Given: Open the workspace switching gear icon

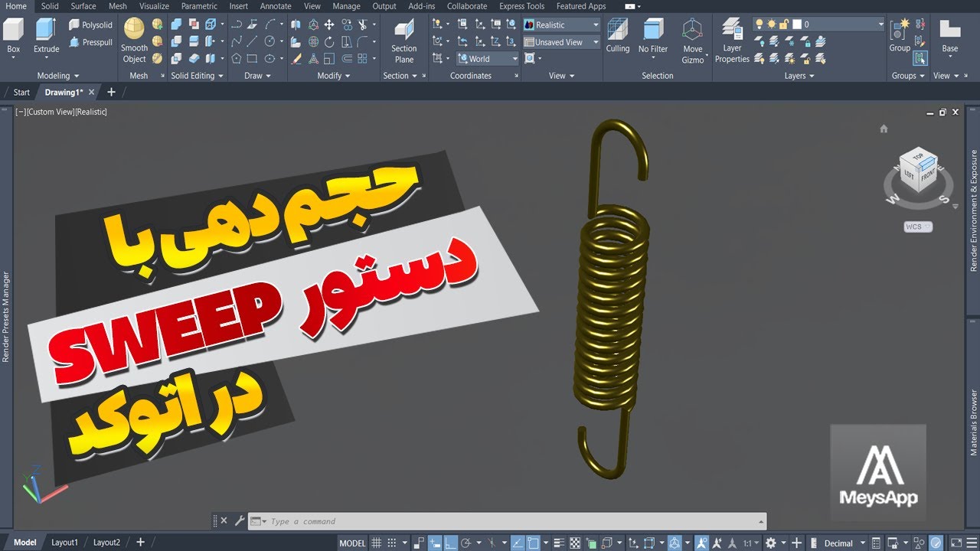Looking at the screenshot, I should [772, 543].
